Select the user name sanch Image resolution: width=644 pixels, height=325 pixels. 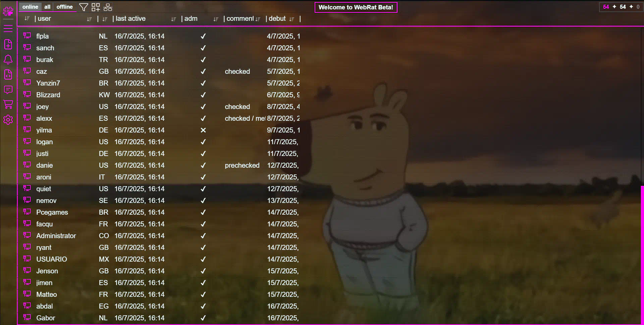[x=45, y=48]
